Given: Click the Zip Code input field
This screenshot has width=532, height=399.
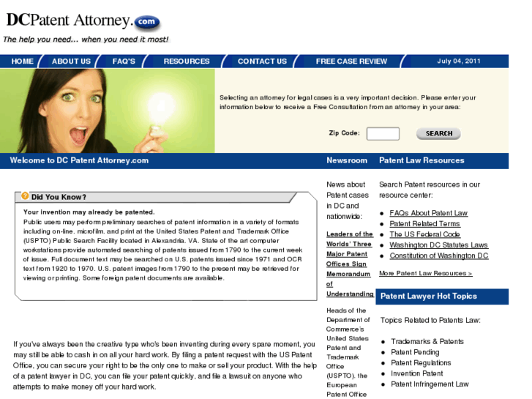Looking at the screenshot, I should [383, 134].
